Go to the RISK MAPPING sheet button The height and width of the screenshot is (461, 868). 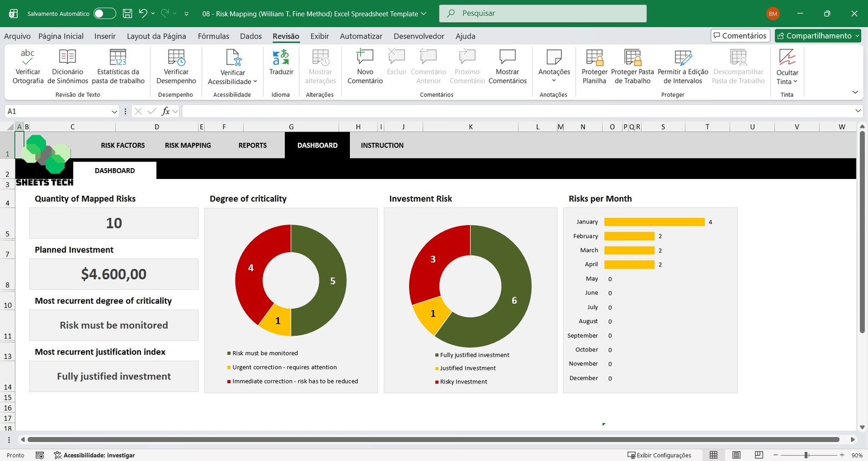coord(188,145)
